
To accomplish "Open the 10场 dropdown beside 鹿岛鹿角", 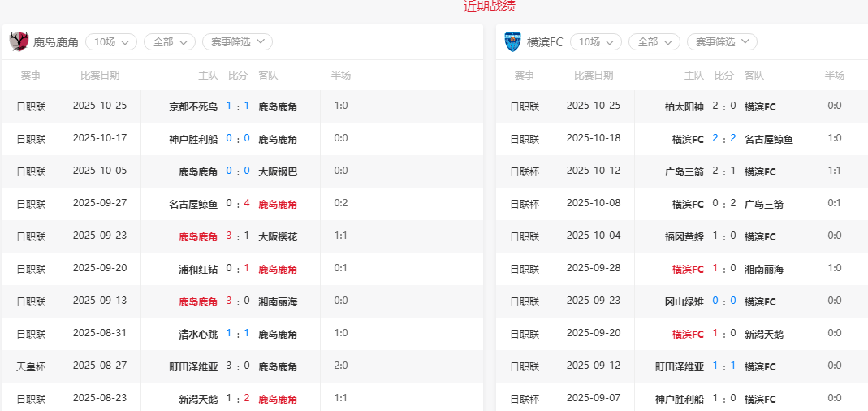I will pos(110,41).
